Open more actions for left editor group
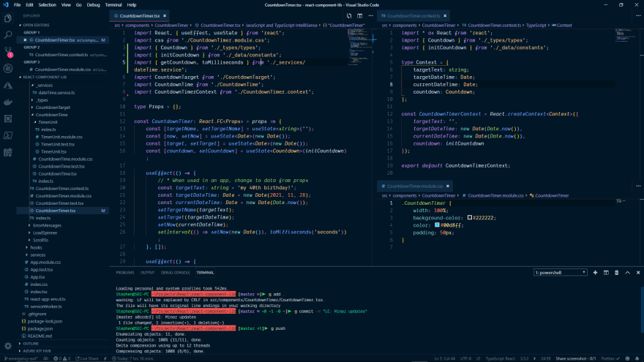This screenshot has height=362, width=644. tap(370, 16)
